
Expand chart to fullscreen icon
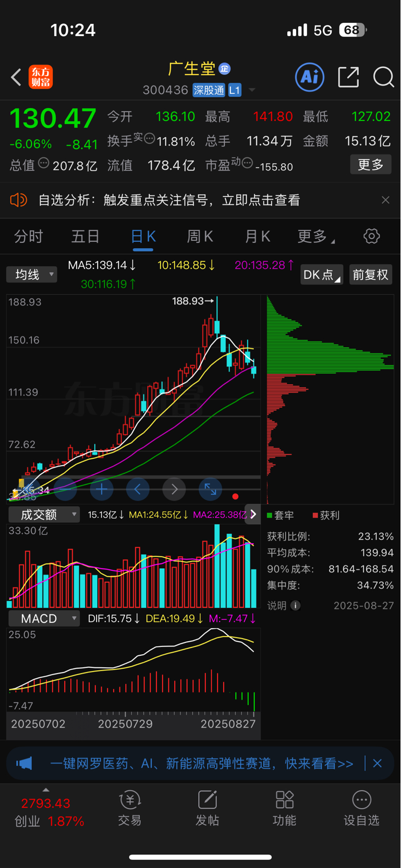[x=210, y=489]
